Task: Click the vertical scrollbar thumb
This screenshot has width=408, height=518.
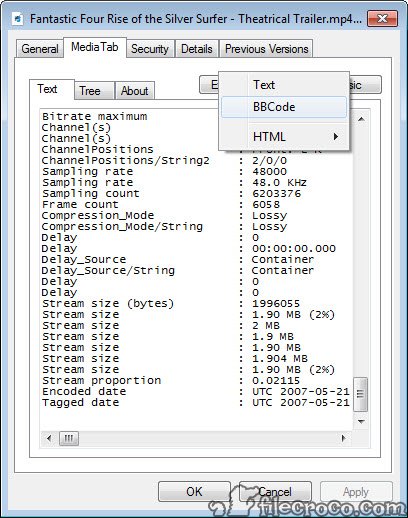Action: [x=361, y=394]
